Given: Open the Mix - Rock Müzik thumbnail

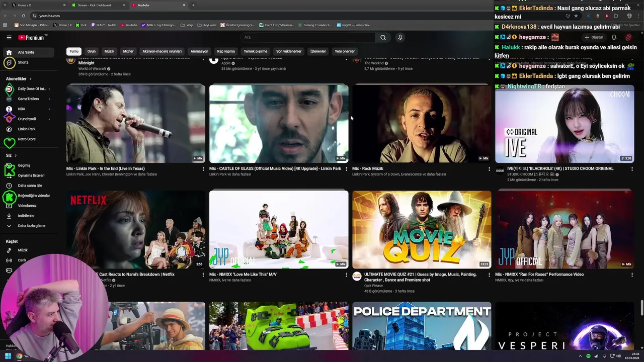Looking at the screenshot, I should tap(422, 124).
